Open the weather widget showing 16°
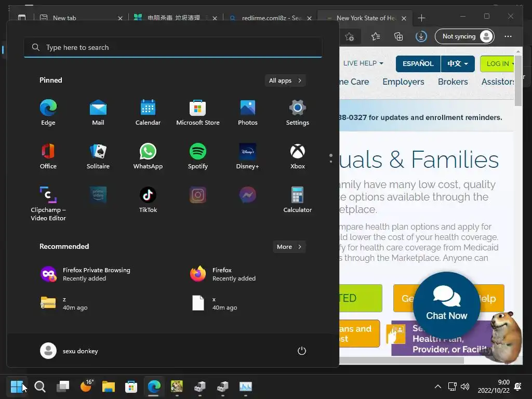Viewport: 532px width, 399px height. (86, 386)
